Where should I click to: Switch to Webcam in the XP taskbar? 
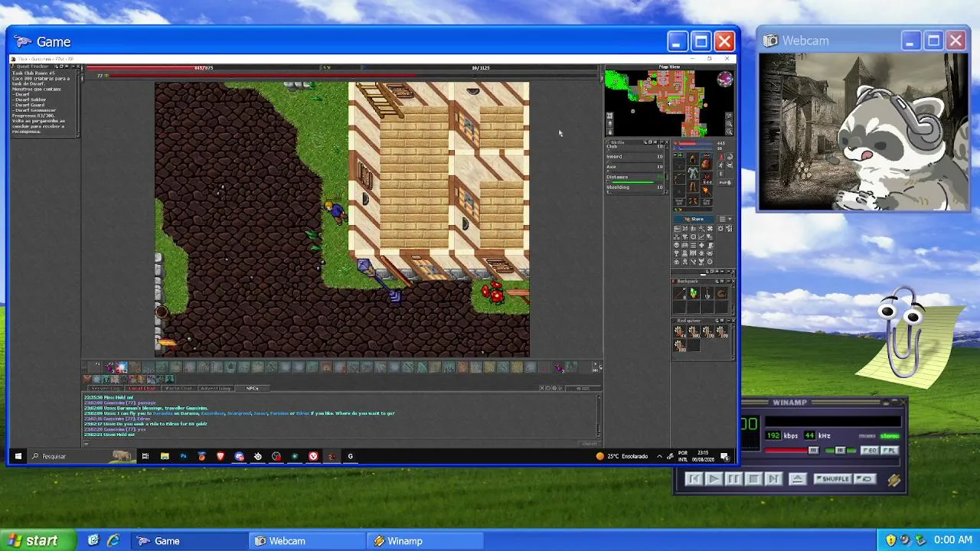[x=308, y=541]
